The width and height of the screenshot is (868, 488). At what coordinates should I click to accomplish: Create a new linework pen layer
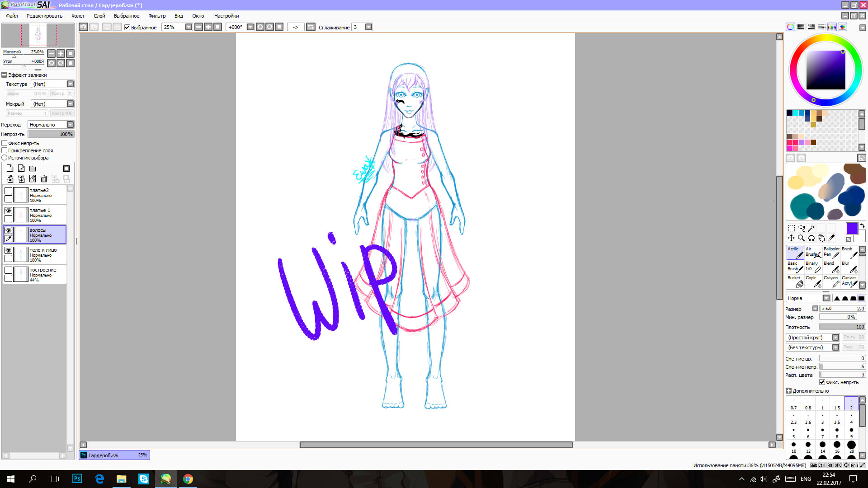[x=21, y=168]
